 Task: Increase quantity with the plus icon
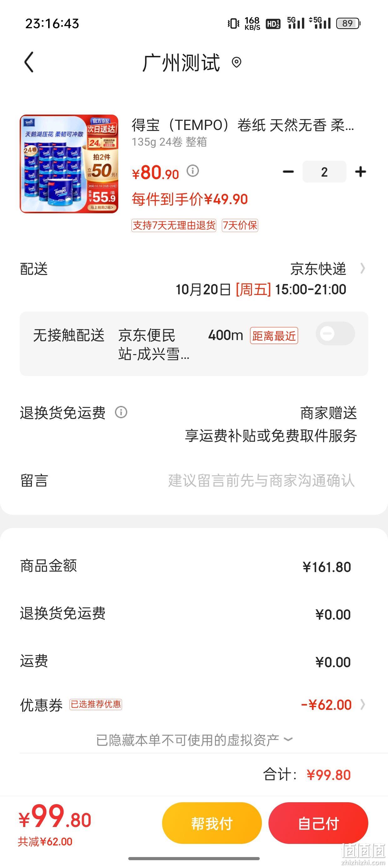pos(360,172)
